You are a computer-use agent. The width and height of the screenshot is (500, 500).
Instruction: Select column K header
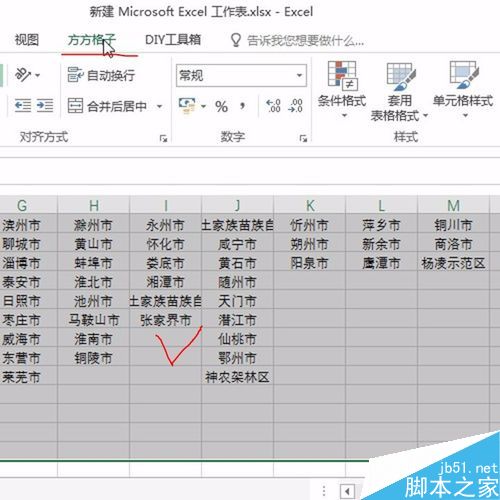(310, 205)
